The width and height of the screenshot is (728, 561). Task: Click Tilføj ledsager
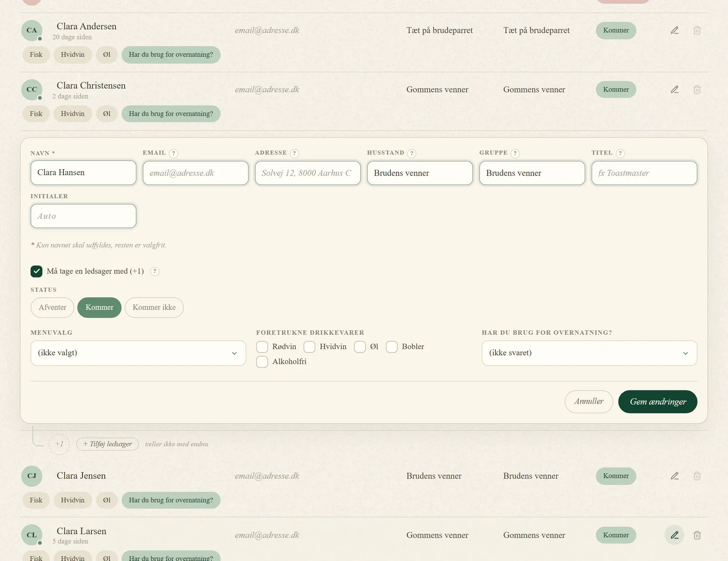(107, 444)
